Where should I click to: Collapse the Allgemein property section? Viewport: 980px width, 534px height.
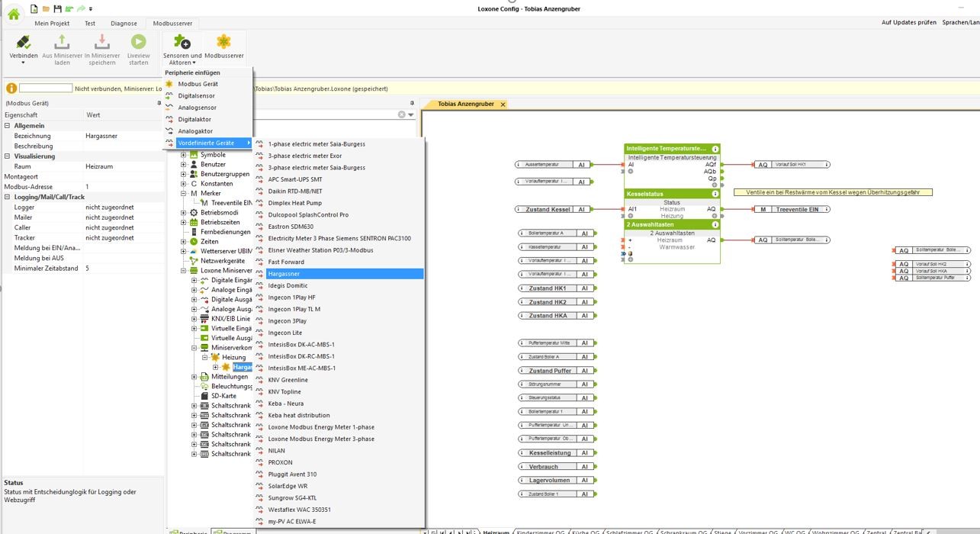pos(8,126)
